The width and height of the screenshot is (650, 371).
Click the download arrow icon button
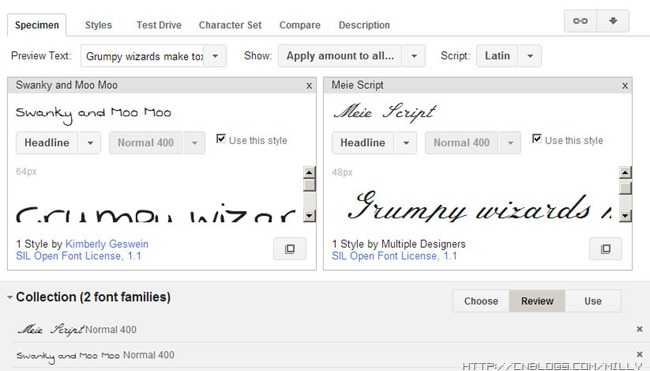(613, 21)
